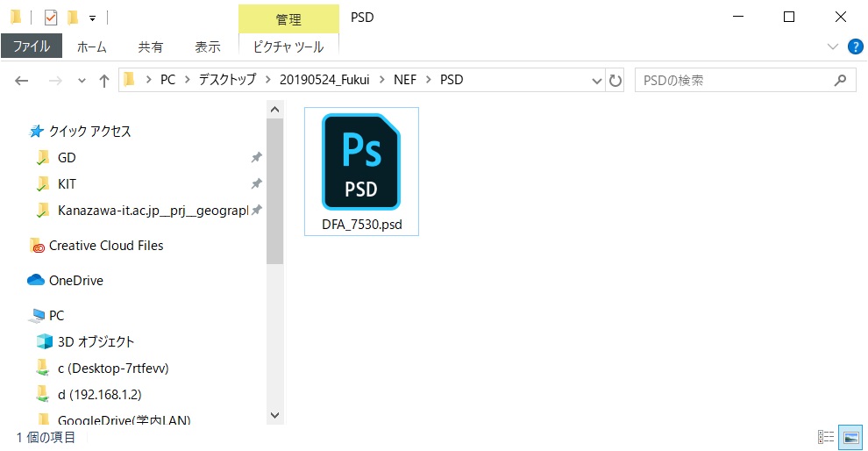Viewport: 868px width, 451px height.
Task: Open the recent locations dropdown arrow
Action: point(82,80)
